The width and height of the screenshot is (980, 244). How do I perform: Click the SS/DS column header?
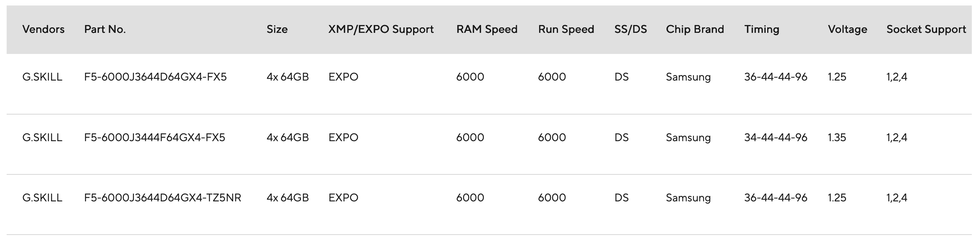point(630,29)
